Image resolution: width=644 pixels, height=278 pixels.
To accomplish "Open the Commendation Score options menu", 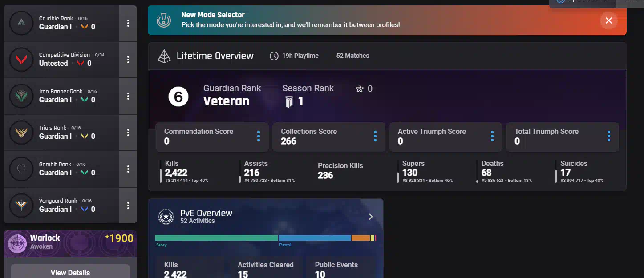I will tap(258, 136).
